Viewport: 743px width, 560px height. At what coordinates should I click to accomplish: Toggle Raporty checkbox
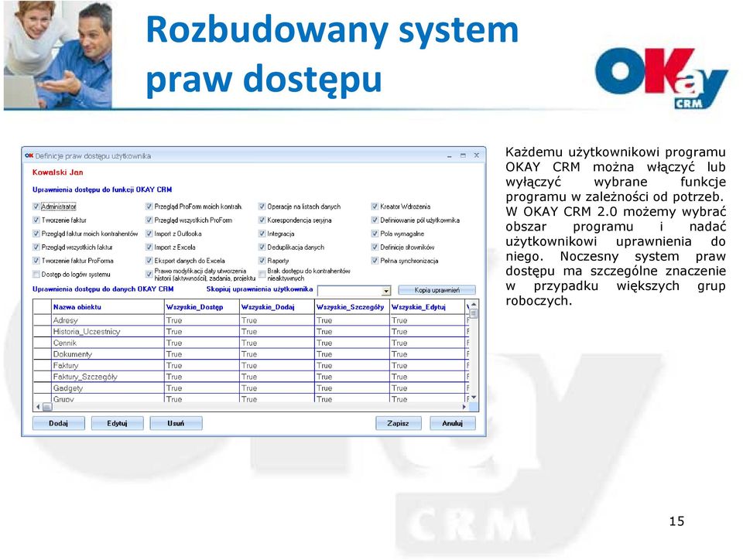coord(262,261)
